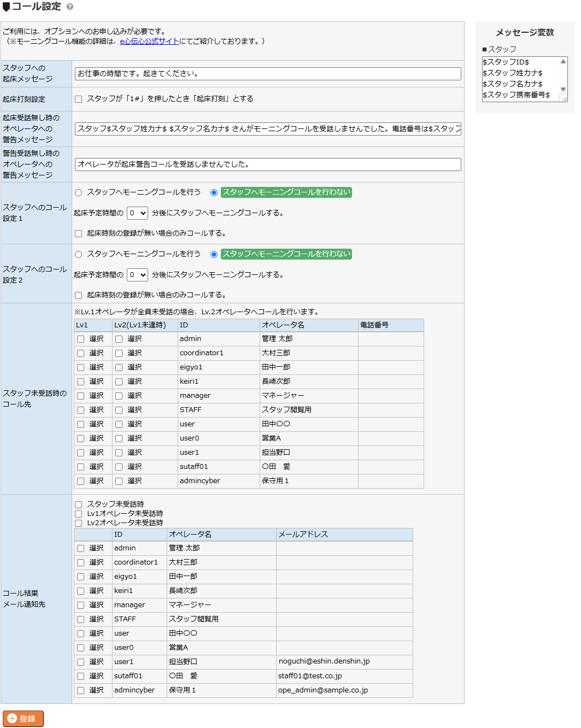Check Lv1 選択 for STAFF in the call table
This screenshot has width=581, height=728.
click(x=80, y=410)
